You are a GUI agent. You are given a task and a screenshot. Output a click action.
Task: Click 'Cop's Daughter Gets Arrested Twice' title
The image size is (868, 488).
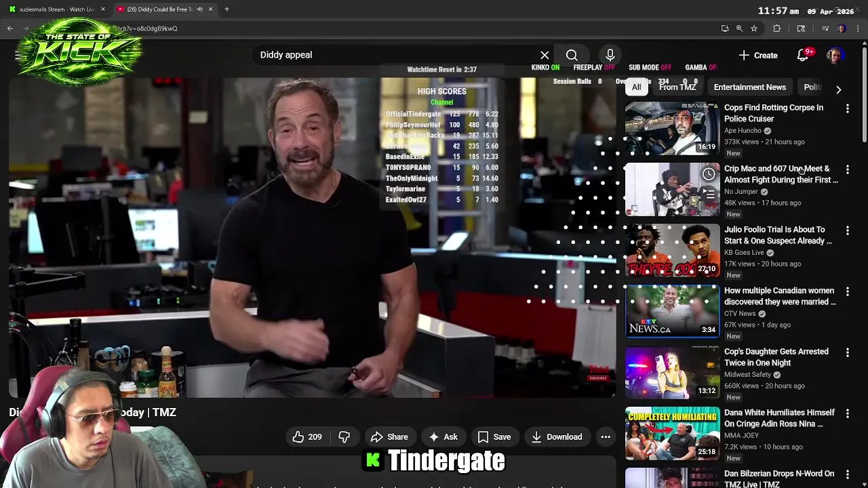pos(776,357)
